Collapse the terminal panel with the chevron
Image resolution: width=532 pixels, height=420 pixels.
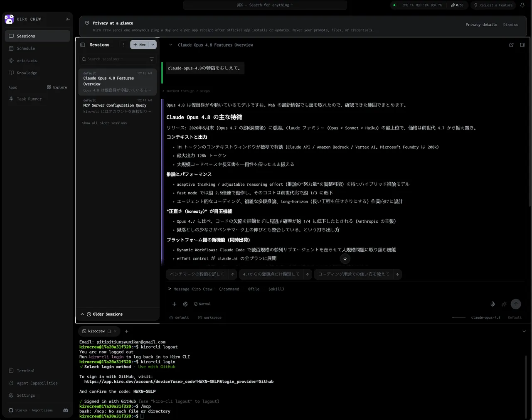(524, 331)
